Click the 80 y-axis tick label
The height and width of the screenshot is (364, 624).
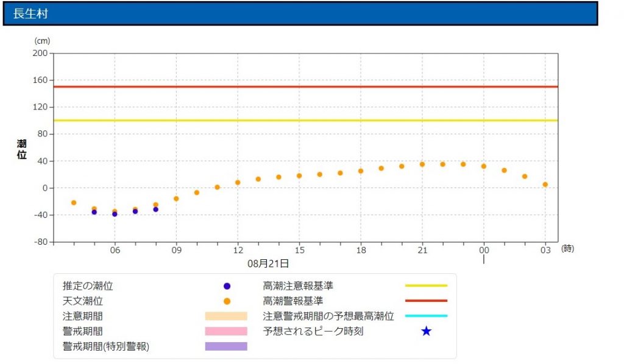pyautogui.click(x=42, y=134)
